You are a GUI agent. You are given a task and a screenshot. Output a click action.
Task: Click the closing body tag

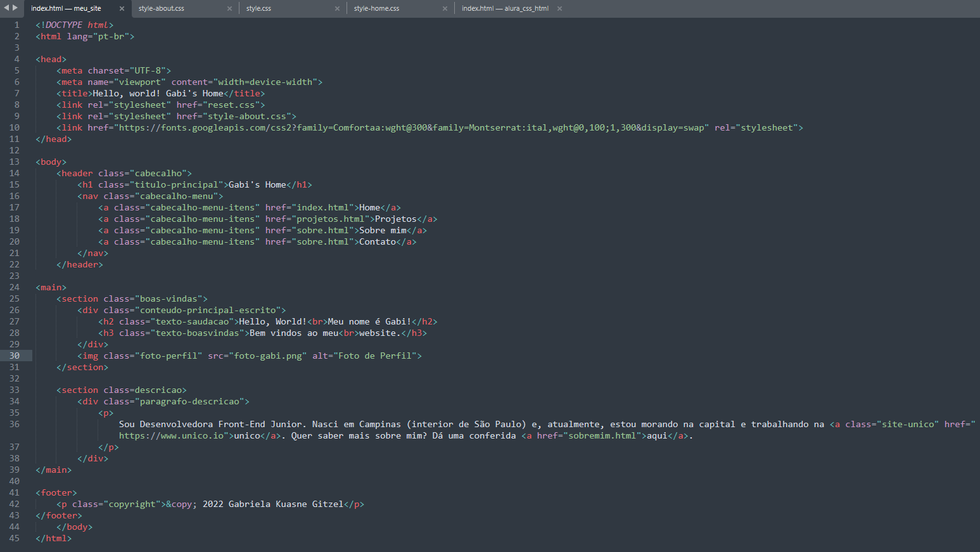[x=75, y=527]
